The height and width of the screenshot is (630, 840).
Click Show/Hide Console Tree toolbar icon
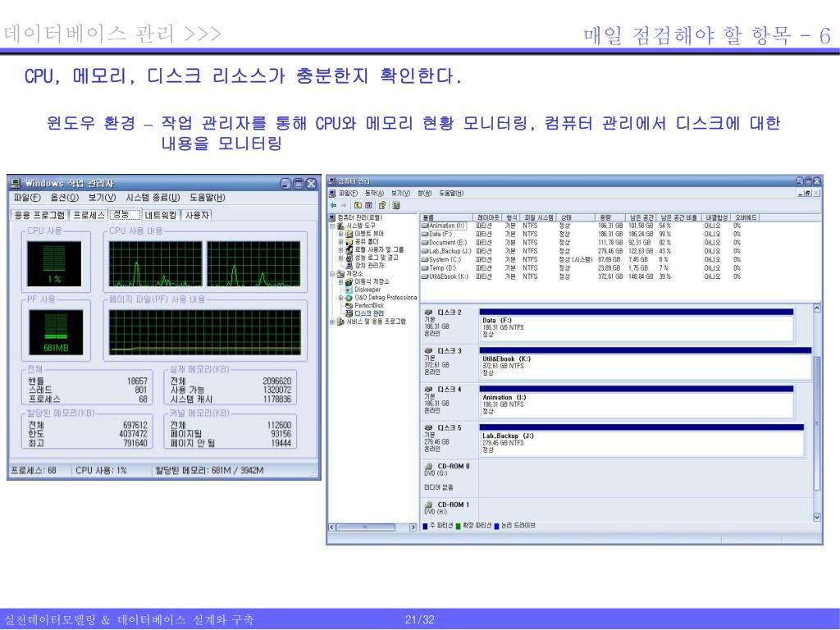point(368,205)
